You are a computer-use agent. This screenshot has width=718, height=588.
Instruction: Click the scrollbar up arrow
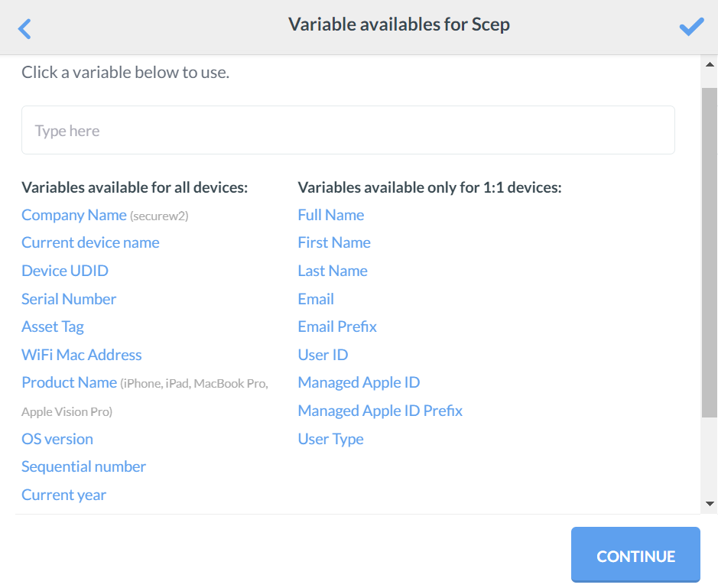pos(709,66)
